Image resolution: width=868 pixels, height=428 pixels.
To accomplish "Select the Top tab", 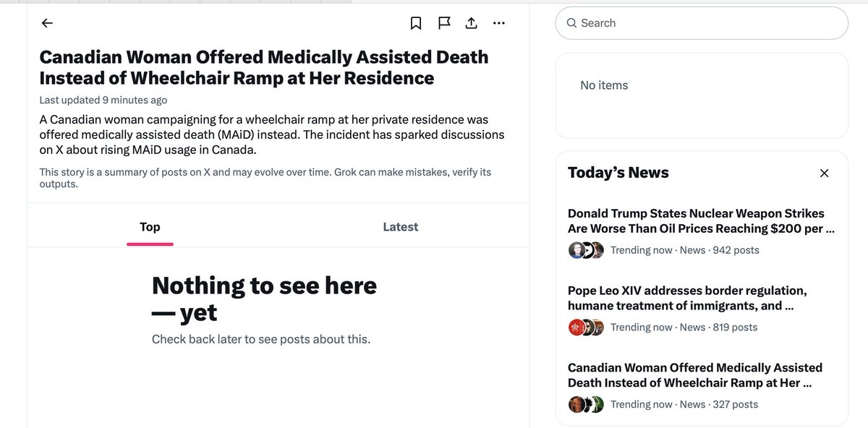I will pyautogui.click(x=149, y=226).
